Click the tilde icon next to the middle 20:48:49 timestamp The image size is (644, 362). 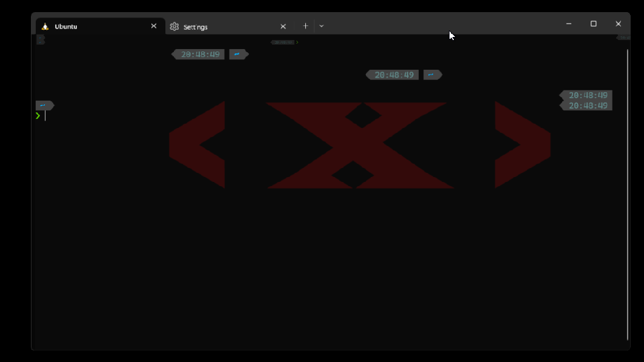432,75
